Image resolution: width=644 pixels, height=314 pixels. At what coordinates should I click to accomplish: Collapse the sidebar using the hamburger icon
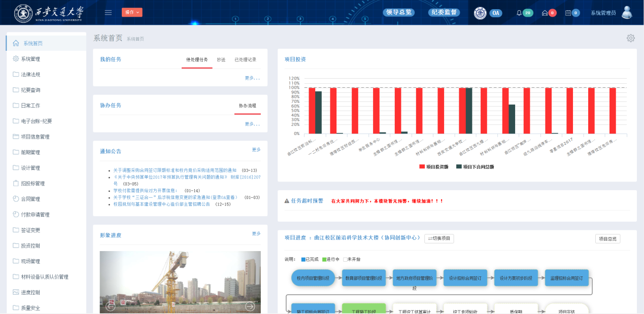tap(108, 12)
